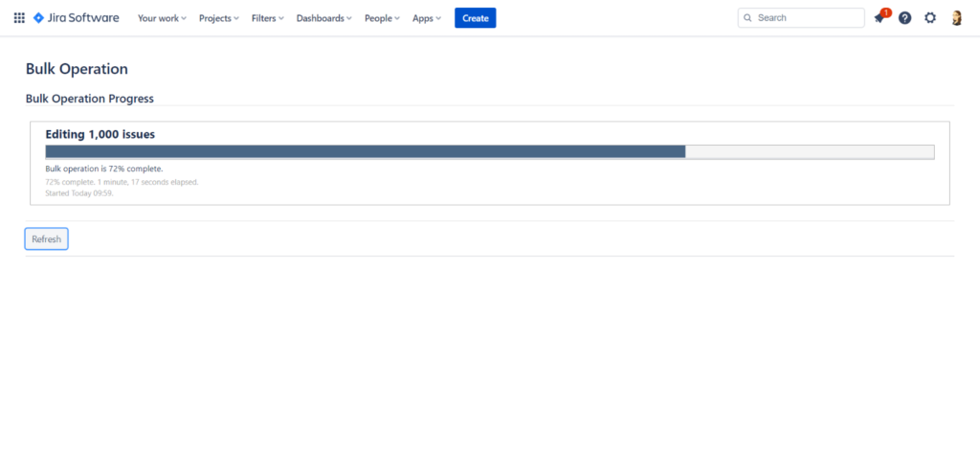Open the app switcher grid icon
980x474 pixels.
(19, 18)
